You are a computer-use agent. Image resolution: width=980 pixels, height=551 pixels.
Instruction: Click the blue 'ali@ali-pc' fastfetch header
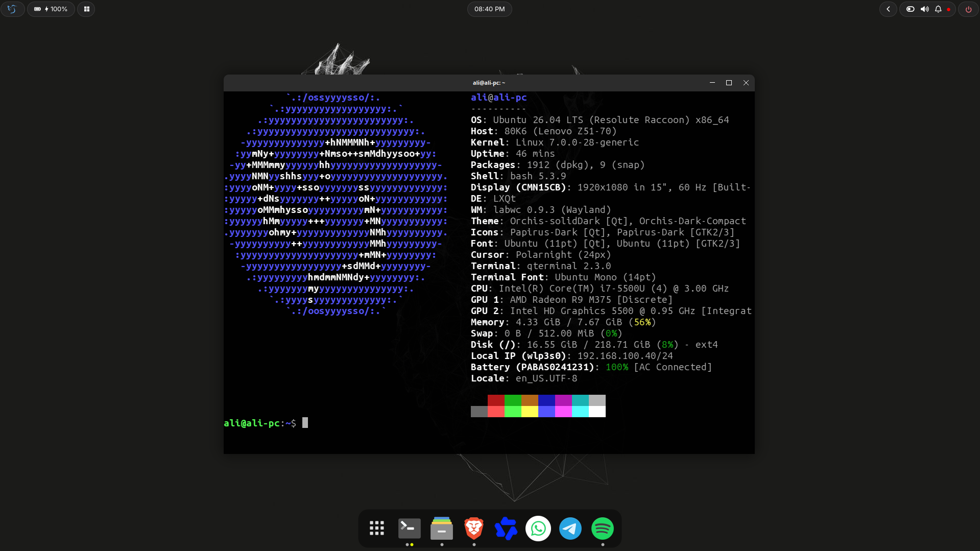coord(498,98)
